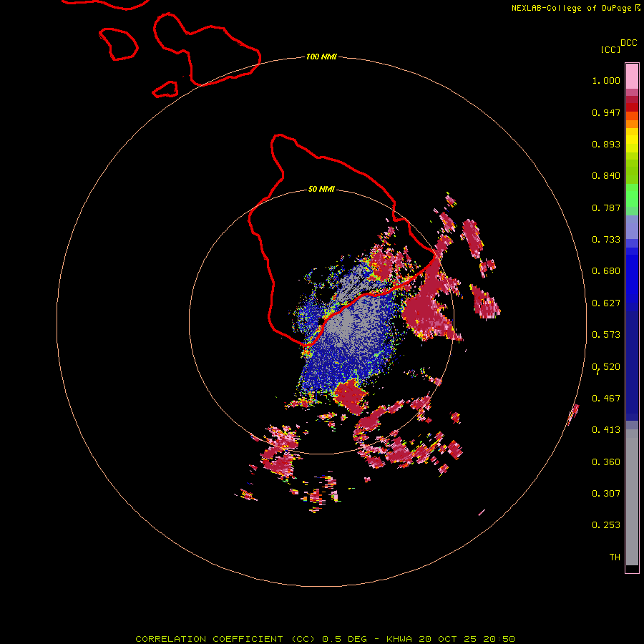Click the [CC] units label
644x644 pixels.
pyautogui.click(x=610, y=49)
